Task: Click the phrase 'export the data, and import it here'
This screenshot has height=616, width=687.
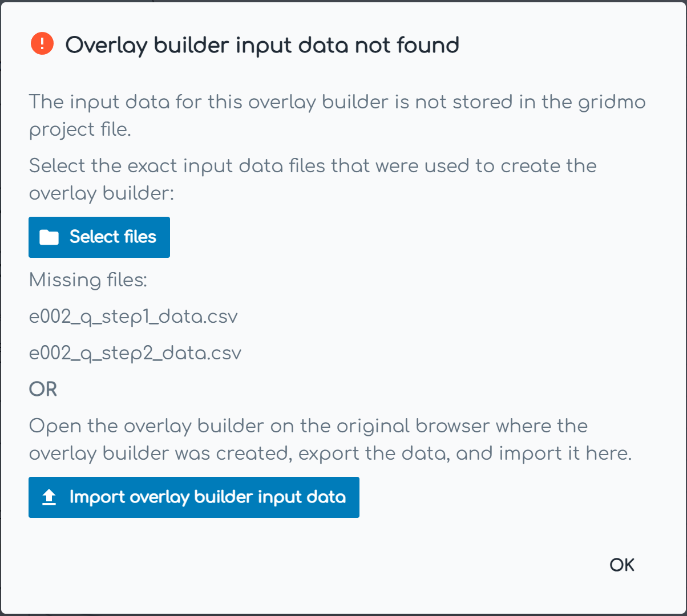Action: point(464,453)
